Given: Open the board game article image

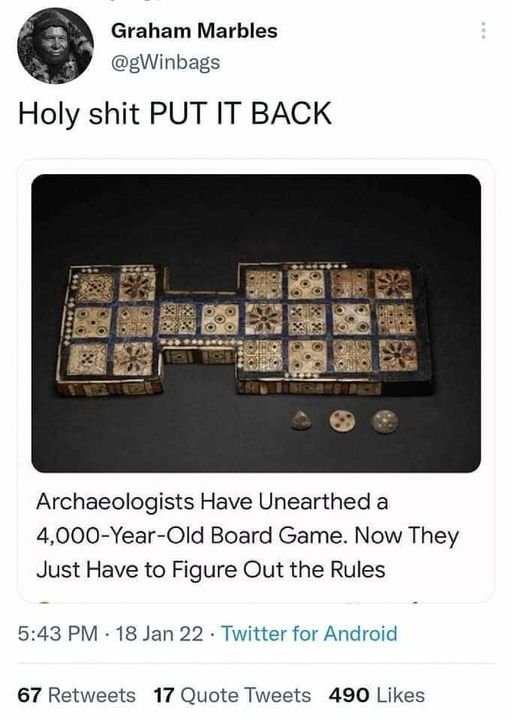Looking at the screenshot, I should 256,323.
